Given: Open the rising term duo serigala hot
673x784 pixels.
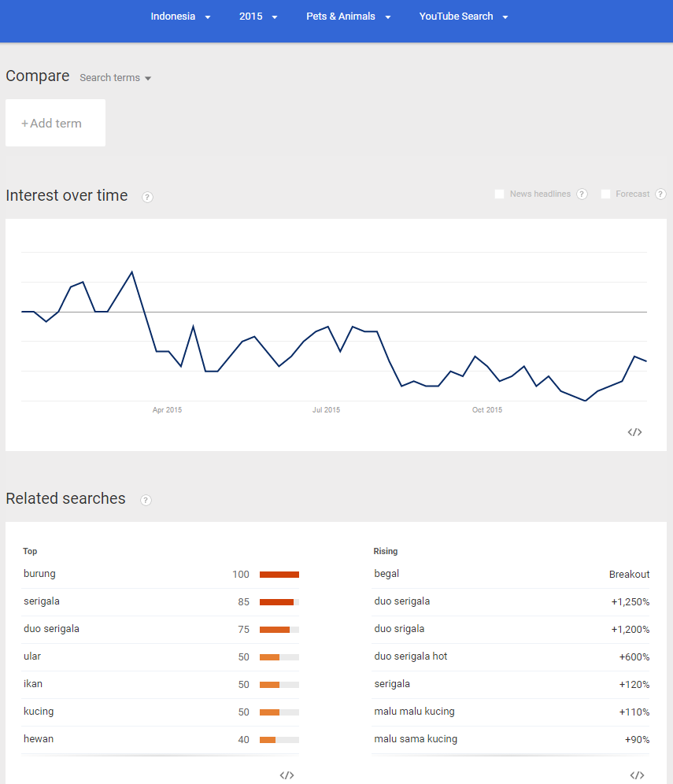Looking at the screenshot, I should pyautogui.click(x=411, y=656).
